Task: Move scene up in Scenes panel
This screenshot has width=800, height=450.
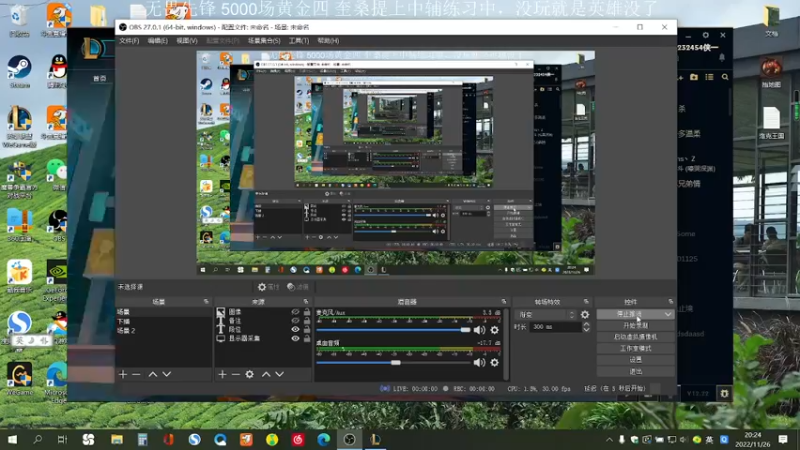Action: tap(153, 374)
